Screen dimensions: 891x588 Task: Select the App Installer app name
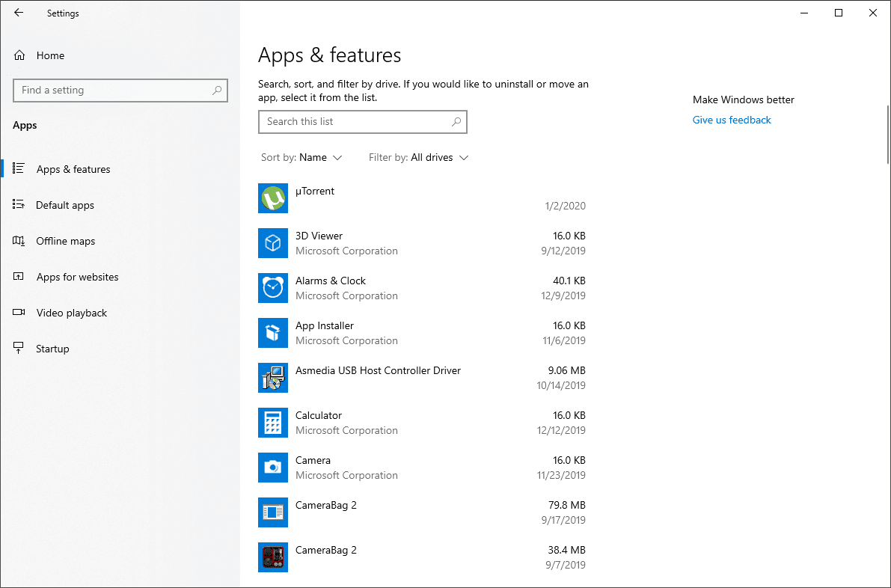[325, 325]
